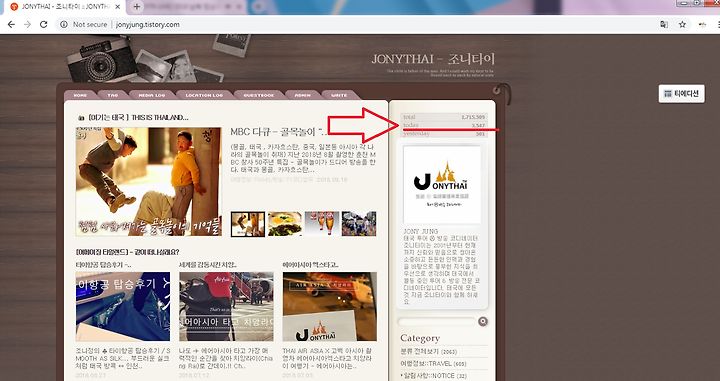This screenshot has width=720, height=381.
Task: Select the JONYTHAI browser tab
Action: (64, 7)
